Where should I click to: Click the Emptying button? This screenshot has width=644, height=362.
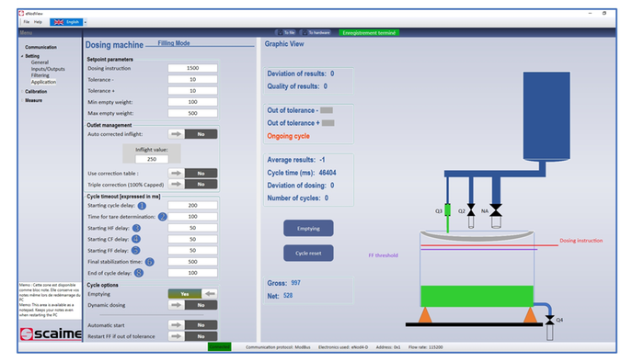(x=308, y=229)
